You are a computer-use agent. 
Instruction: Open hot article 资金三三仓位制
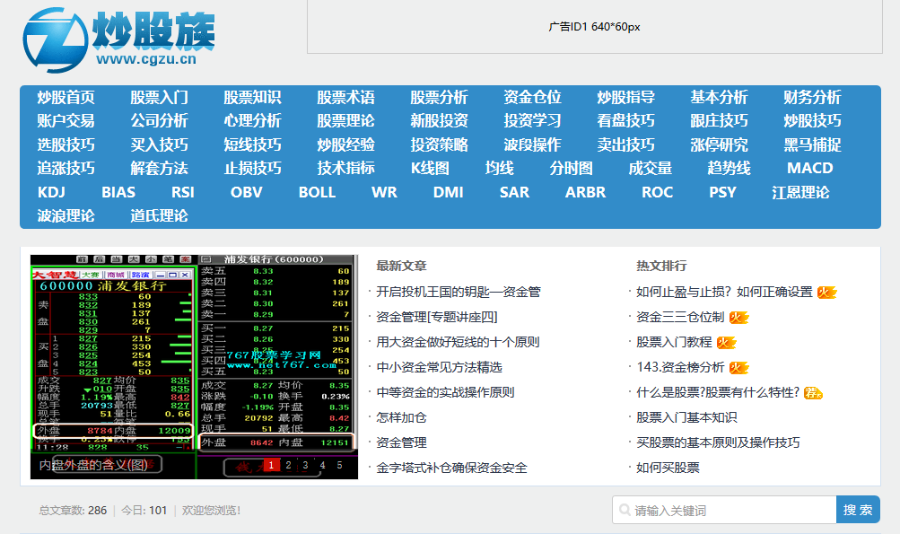click(x=680, y=317)
